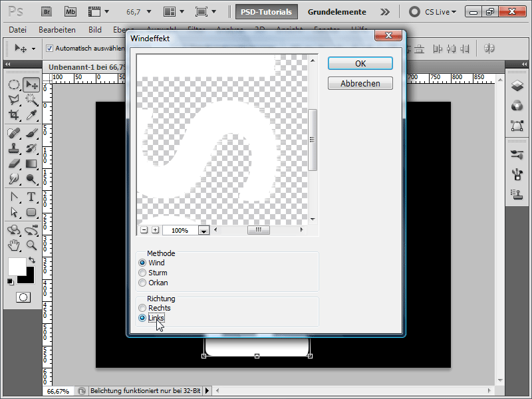Select the Elliptical Marquee tool
532x399 pixels.
(14, 84)
